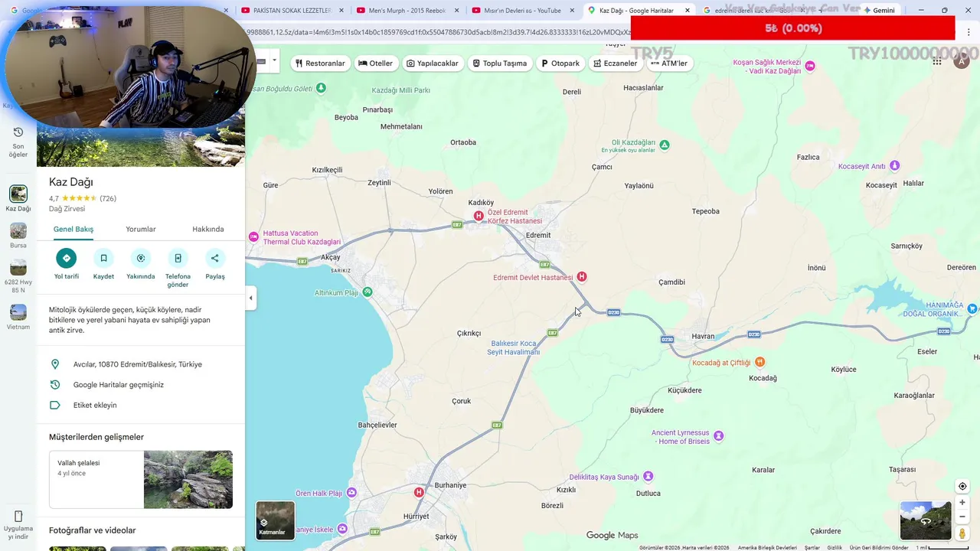The width and height of the screenshot is (980, 551).
Task: Filter map by Oteller
Action: pos(375,63)
